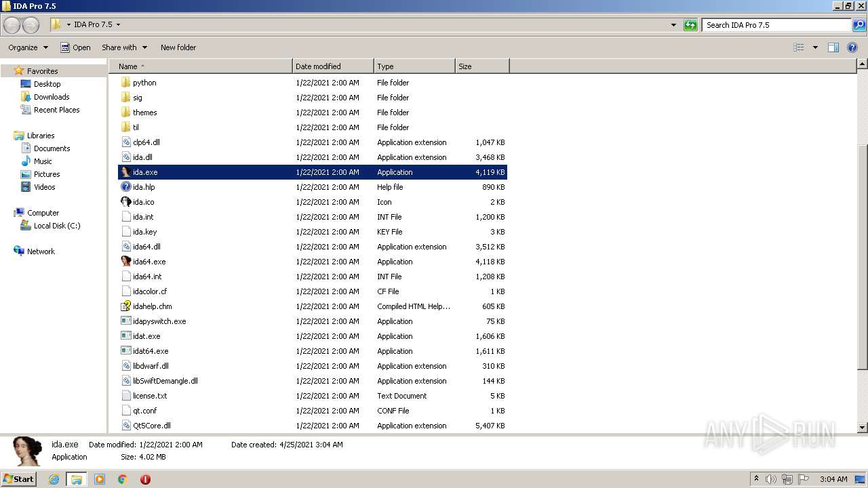The width and height of the screenshot is (868, 488).
Task: Change the view layout icon
Action: click(x=799, y=47)
